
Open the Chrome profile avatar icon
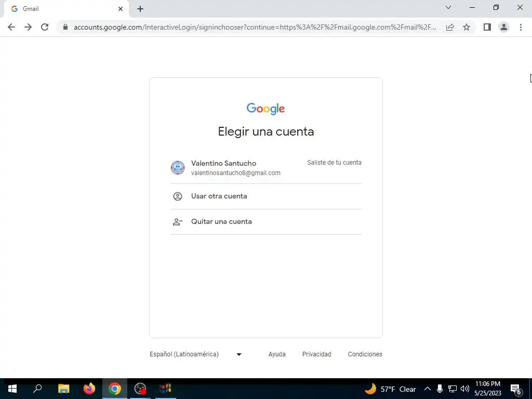[504, 27]
